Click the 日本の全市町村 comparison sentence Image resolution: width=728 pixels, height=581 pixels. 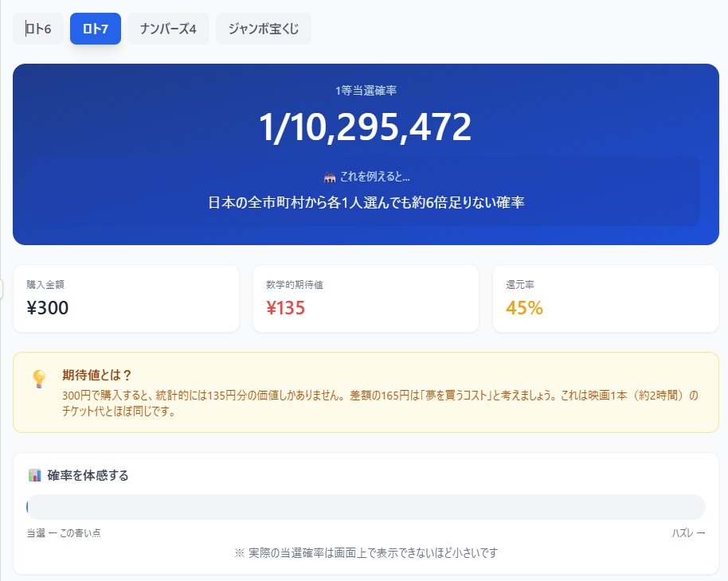(x=366, y=202)
